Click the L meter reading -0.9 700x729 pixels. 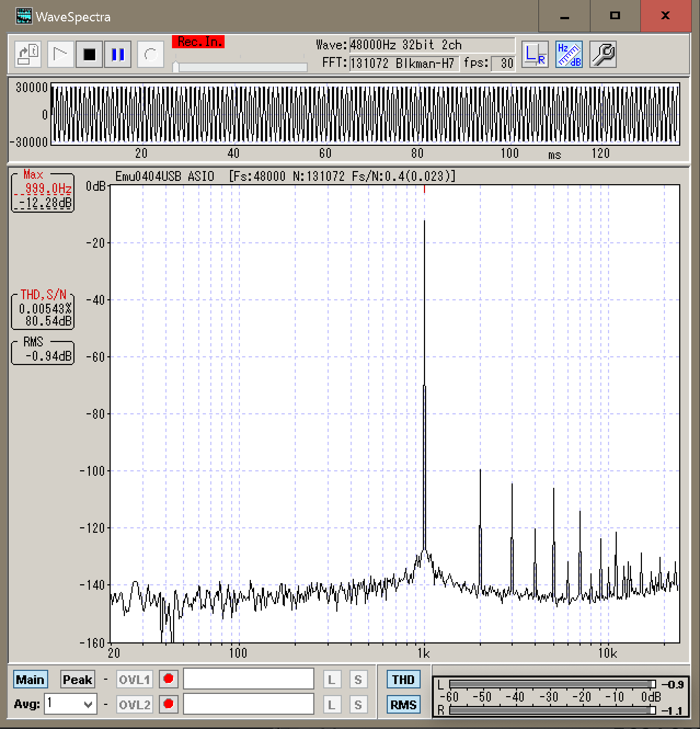click(673, 684)
